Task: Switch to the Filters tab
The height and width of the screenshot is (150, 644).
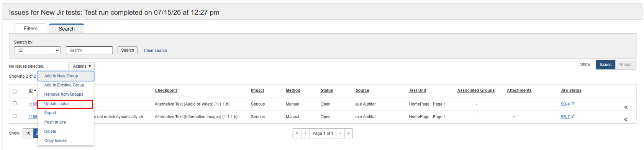Action: (31, 28)
